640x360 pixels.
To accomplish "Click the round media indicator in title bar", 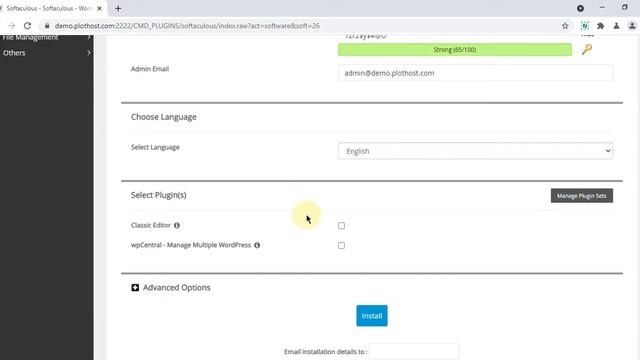I will (x=580, y=8).
